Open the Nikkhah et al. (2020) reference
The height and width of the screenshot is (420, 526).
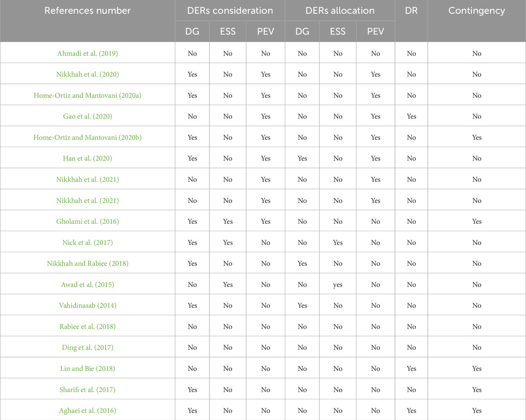coord(88,74)
